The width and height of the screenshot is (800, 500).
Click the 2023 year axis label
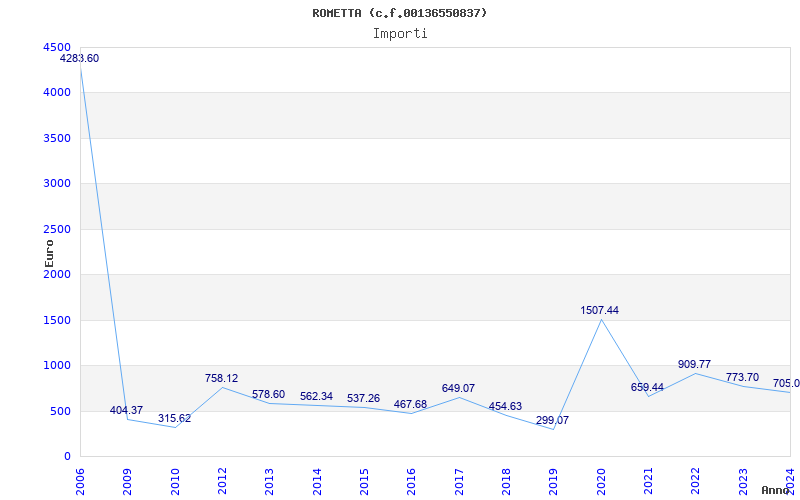click(743, 482)
